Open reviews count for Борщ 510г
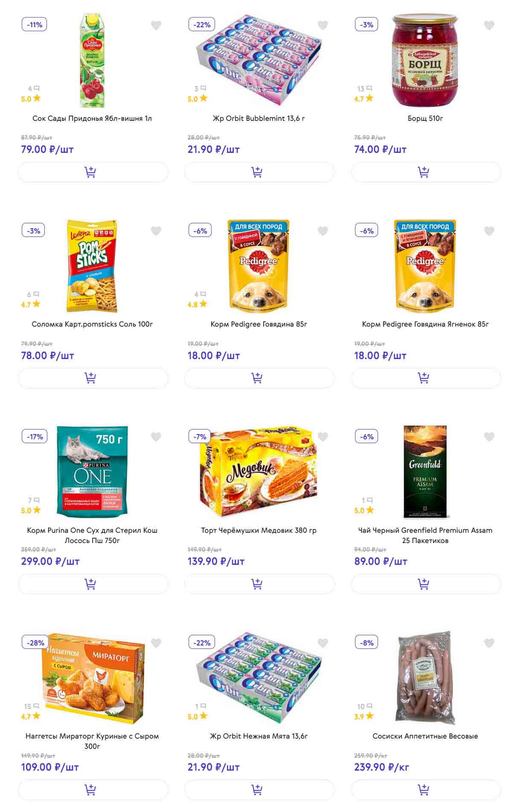Screen dimensions: 512x812 364,89
